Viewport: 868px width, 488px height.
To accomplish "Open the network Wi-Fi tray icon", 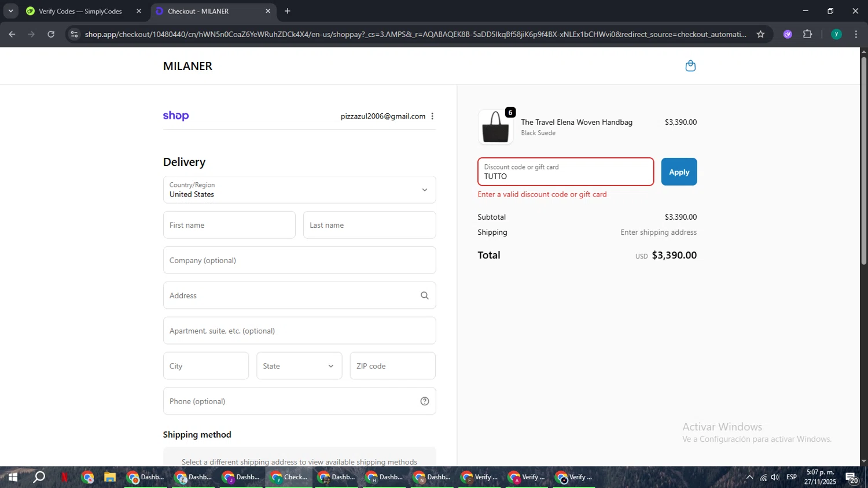I will coord(763,477).
